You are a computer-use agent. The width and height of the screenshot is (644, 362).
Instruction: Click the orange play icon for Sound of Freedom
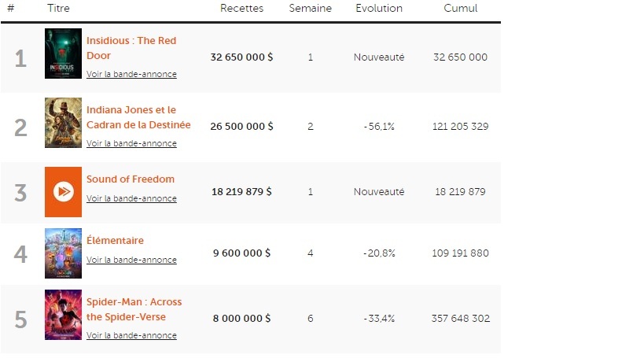63,191
